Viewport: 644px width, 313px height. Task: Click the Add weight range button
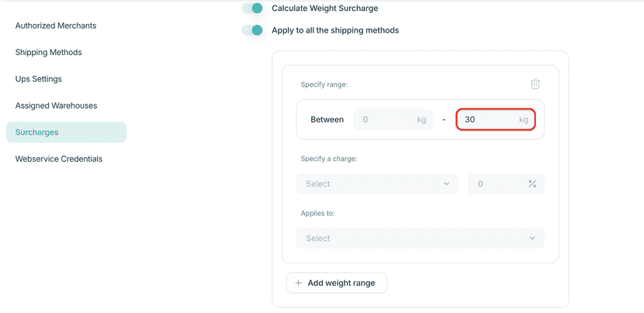click(337, 283)
